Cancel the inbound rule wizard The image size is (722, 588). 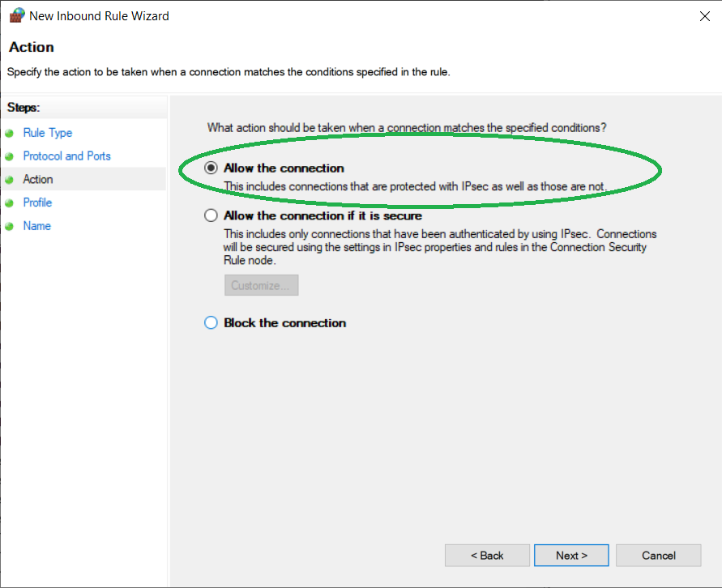point(658,556)
